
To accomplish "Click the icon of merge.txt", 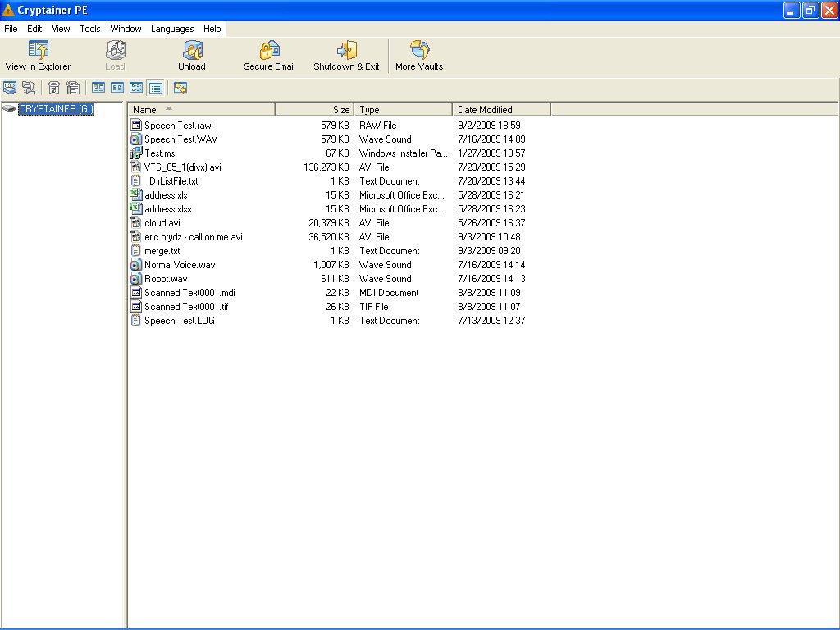I will (x=136, y=251).
